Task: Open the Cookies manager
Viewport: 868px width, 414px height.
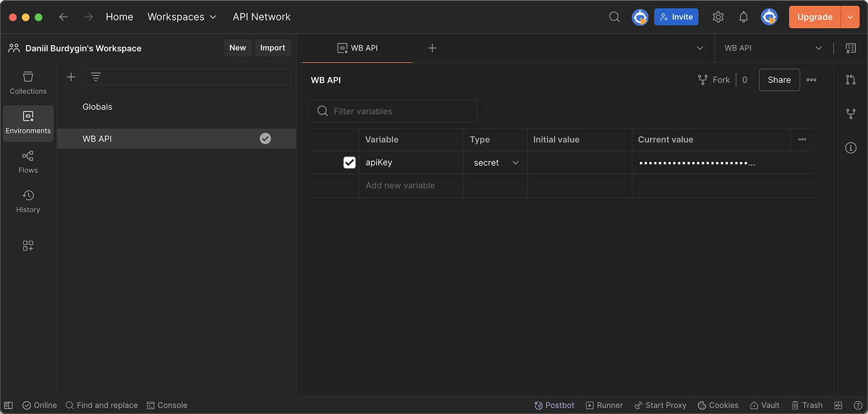Action: tap(718, 405)
